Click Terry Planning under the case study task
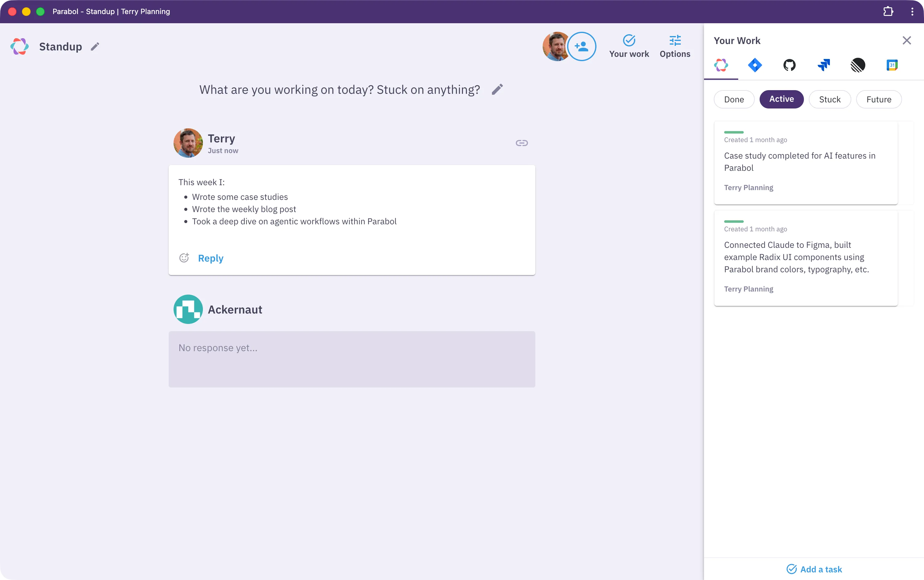The height and width of the screenshot is (580, 924). pyautogui.click(x=748, y=188)
